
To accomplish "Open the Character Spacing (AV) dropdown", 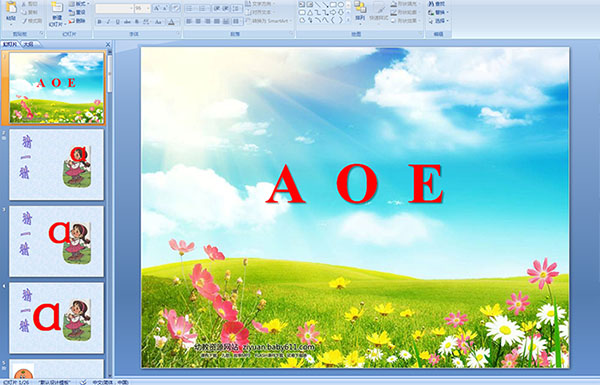I will pyautogui.click(x=147, y=22).
